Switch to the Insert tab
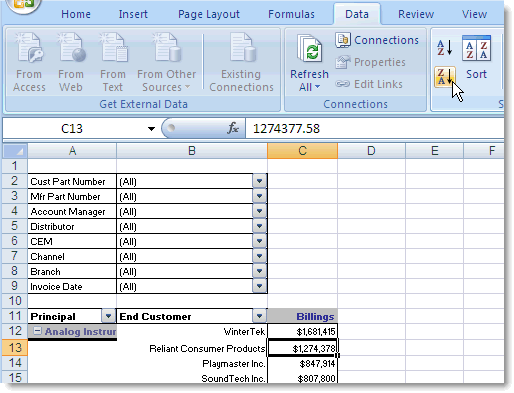Image resolution: width=514 pixels, height=393 pixels. (133, 14)
